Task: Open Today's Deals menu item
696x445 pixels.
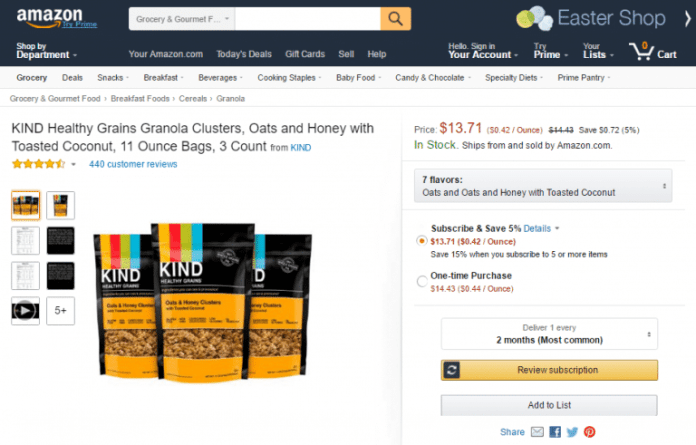Action: point(244,54)
